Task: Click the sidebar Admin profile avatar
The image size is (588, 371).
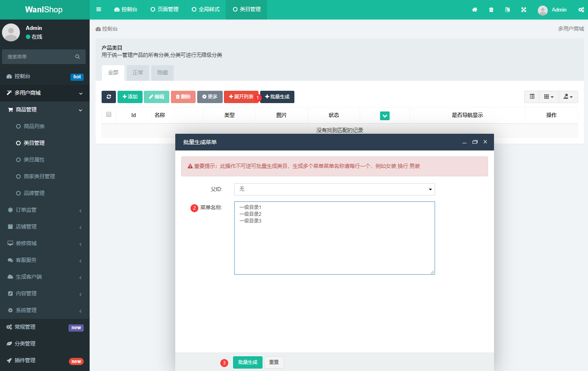Action: pos(11,32)
